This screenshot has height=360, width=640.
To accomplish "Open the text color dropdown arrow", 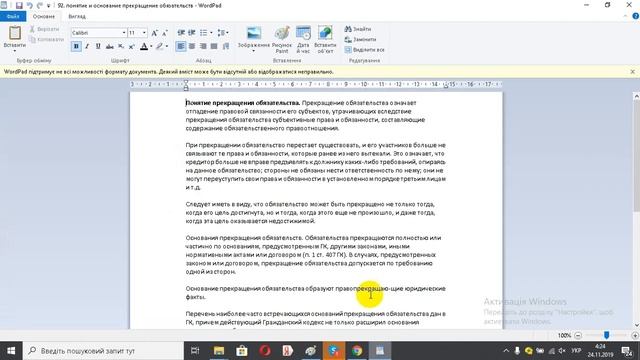I will point(151,47).
